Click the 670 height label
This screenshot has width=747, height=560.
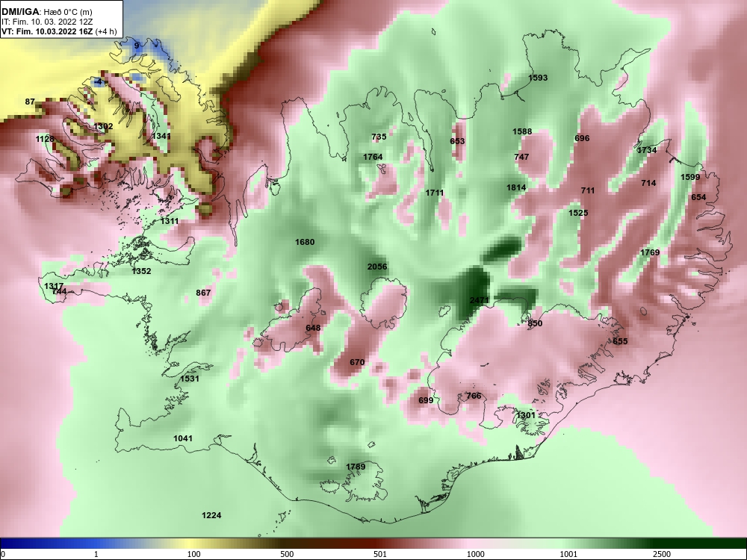coord(357,362)
